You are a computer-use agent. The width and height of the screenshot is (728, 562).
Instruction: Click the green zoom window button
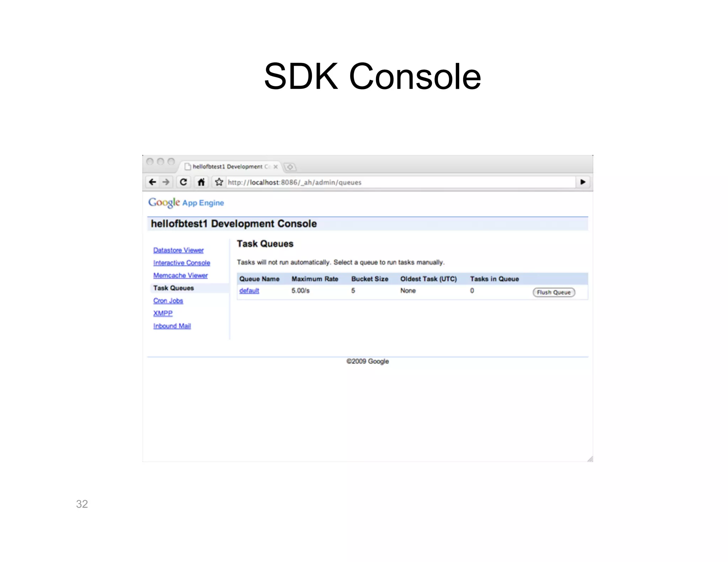tap(171, 162)
